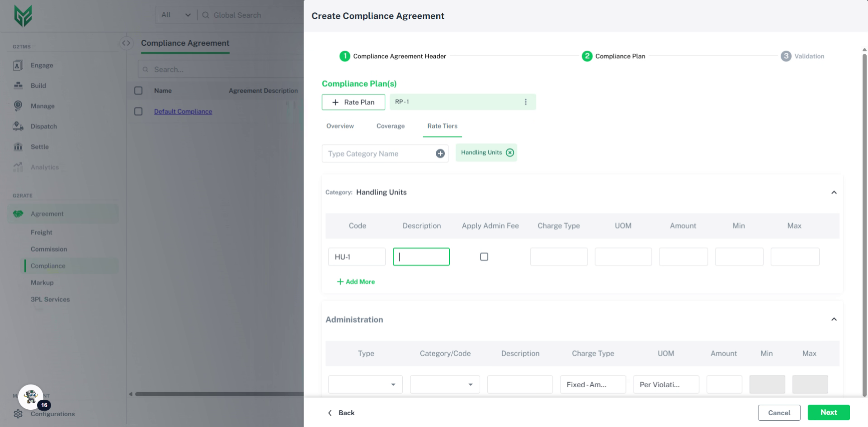Screen dimensions: 868x427
Task: Enable Apply Admin Fee for HU-1
Action: pos(484,256)
